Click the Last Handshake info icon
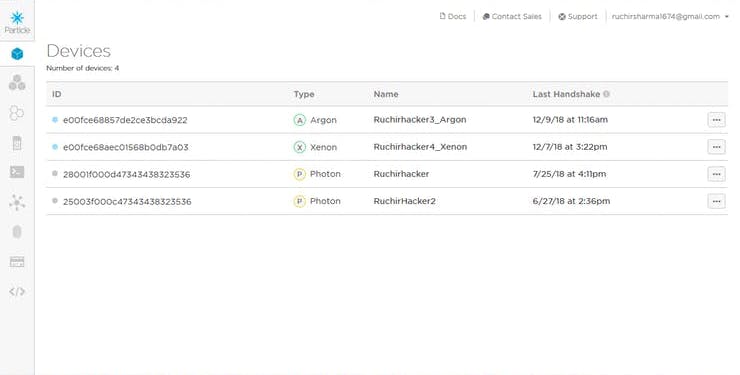 click(x=606, y=94)
